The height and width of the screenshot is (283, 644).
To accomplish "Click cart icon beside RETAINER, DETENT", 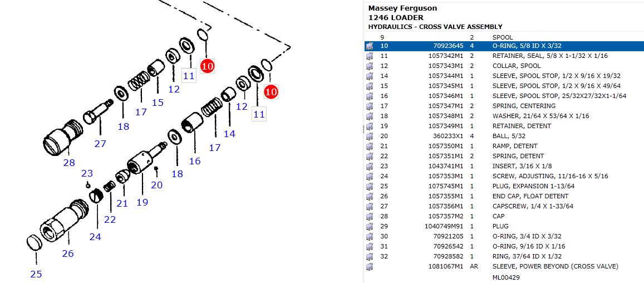I will click(x=369, y=126).
